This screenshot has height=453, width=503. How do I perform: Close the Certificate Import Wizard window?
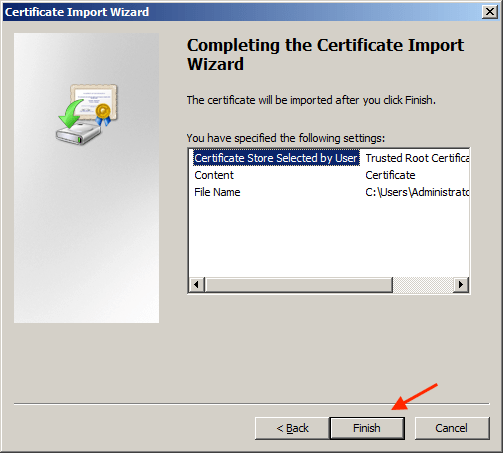coord(490,12)
